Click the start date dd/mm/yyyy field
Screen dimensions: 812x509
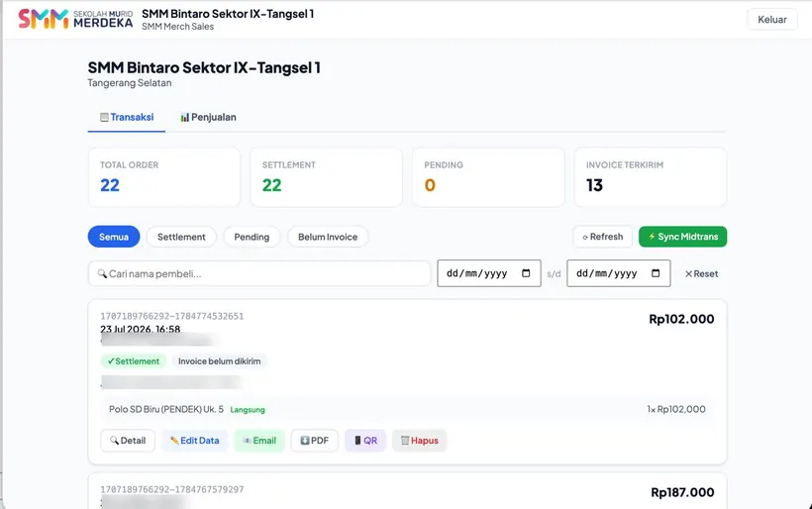point(489,273)
